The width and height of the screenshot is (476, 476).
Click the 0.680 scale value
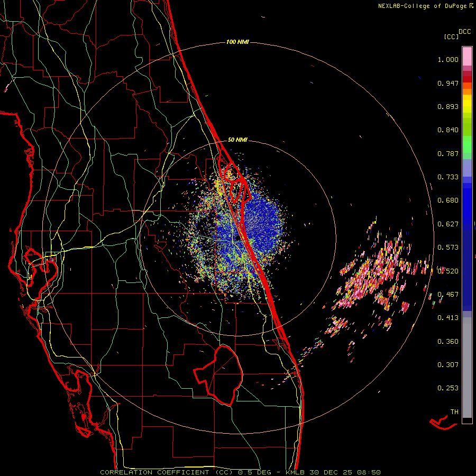[x=448, y=200]
